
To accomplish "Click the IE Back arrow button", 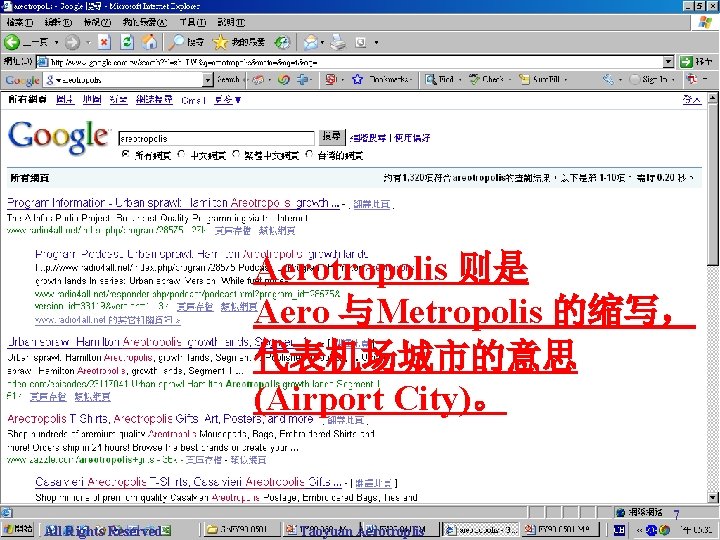I will coord(12,42).
